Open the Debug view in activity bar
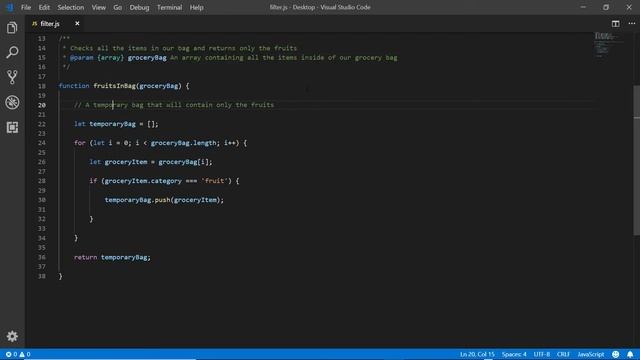The height and width of the screenshot is (360, 640). (x=12, y=102)
